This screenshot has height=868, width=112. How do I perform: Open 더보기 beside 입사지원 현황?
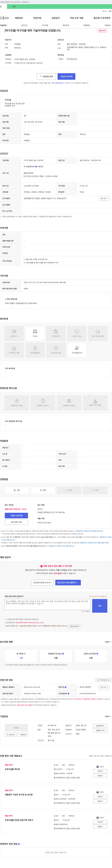(108, 642)
